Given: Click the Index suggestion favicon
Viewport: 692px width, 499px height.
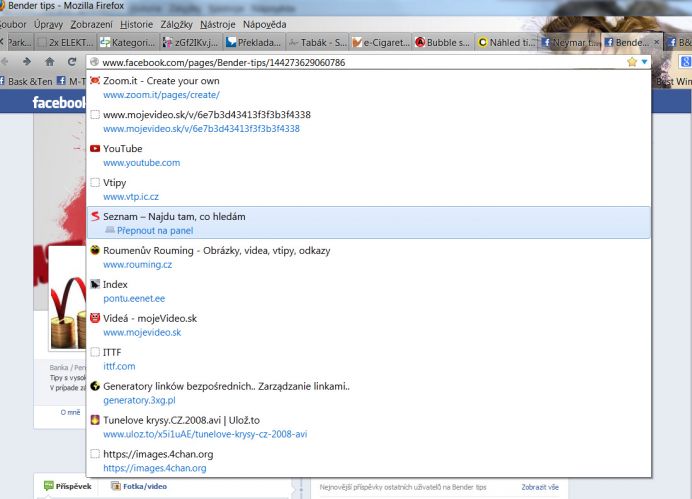Looking at the screenshot, I should coord(95,284).
